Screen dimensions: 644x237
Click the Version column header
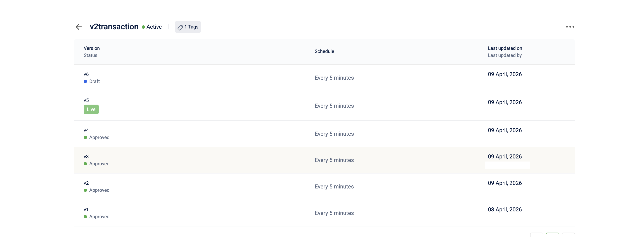[x=91, y=48]
